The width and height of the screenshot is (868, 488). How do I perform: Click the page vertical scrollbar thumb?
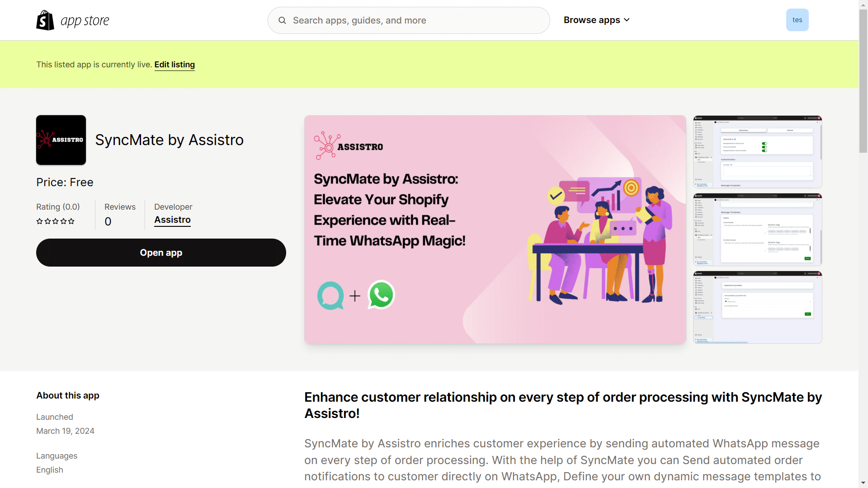click(863, 81)
